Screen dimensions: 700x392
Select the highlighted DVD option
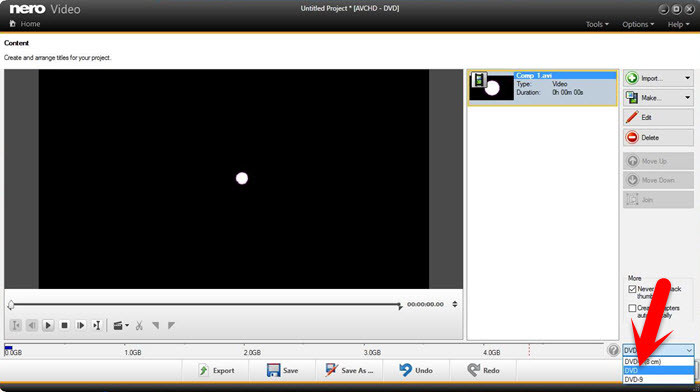658,371
